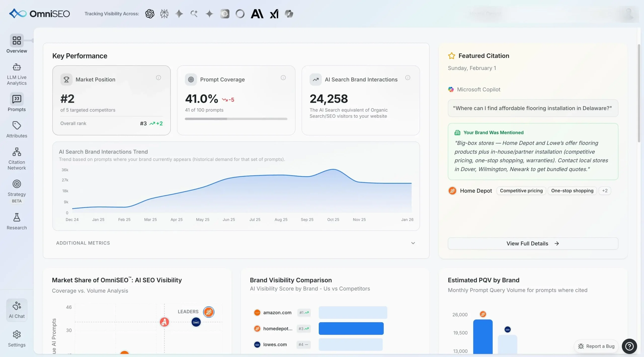Click the Grok xAI icon
This screenshot has width=644, height=357.
click(x=274, y=14)
